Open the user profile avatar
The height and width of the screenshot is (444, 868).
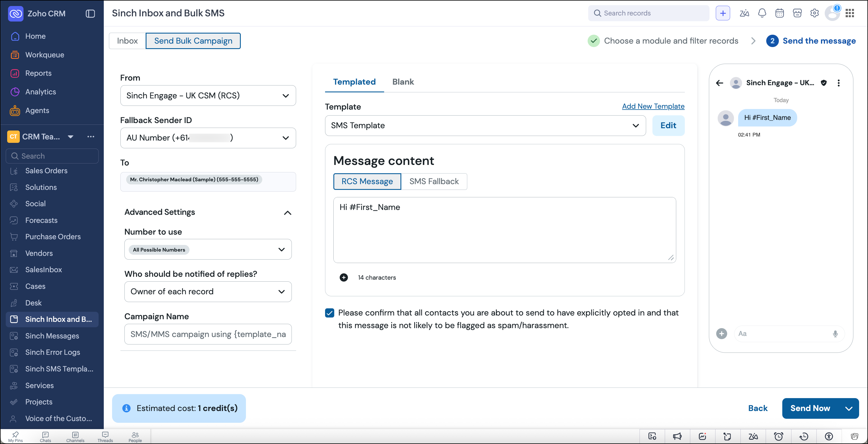point(832,13)
